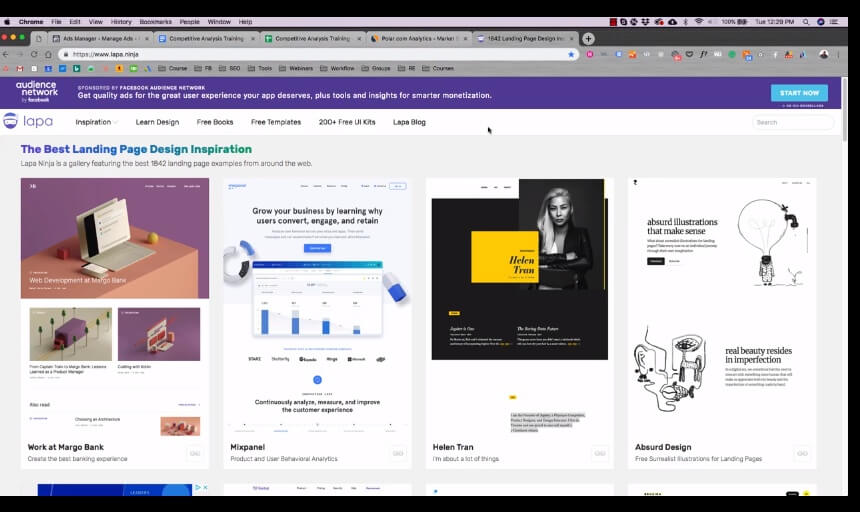Open the Helen Tran landing page thumbnail

pyautogui.click(x=519, y=308)
